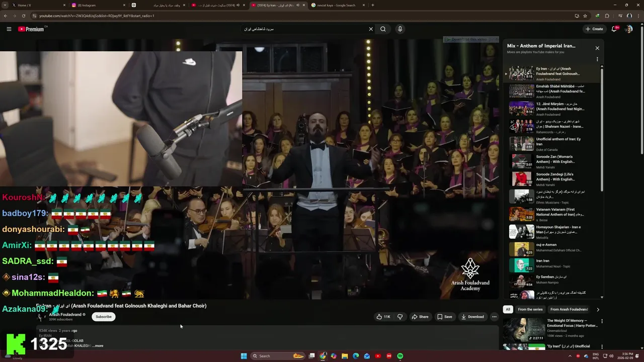Play Soroode Zendegi (Life's Anthem)
644x362 pixels.
tap(552, 179)
